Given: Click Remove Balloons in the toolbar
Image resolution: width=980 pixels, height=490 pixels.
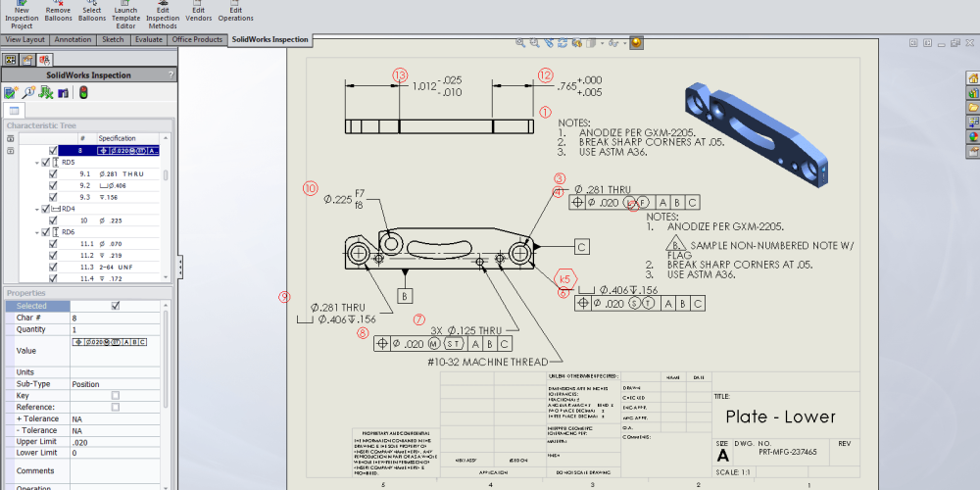Looking at the screenshot, I should pos(58,14).
